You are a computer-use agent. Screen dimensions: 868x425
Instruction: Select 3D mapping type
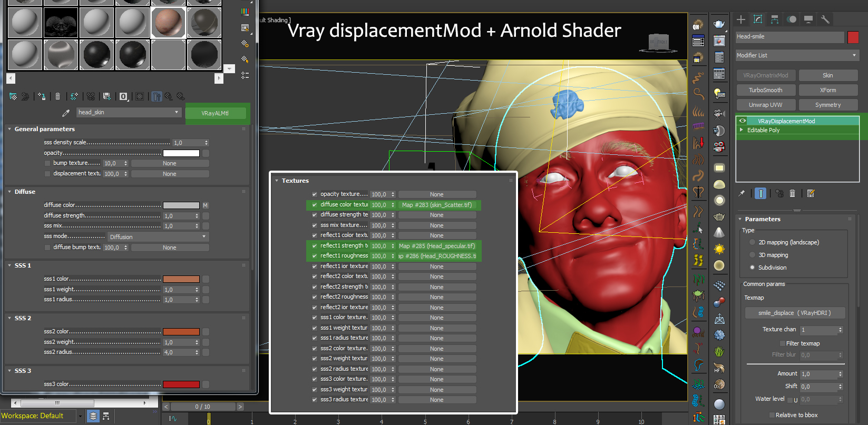click(x=752, y=255)
